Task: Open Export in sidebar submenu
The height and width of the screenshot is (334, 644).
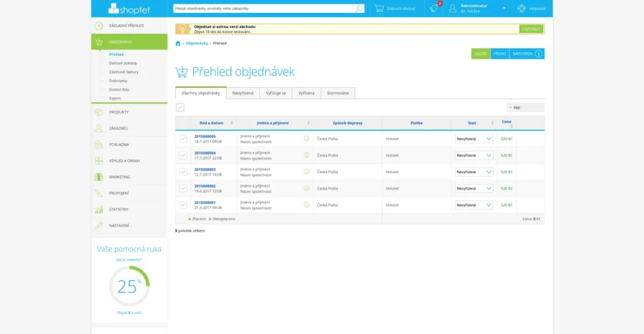Action: [115, 99]
